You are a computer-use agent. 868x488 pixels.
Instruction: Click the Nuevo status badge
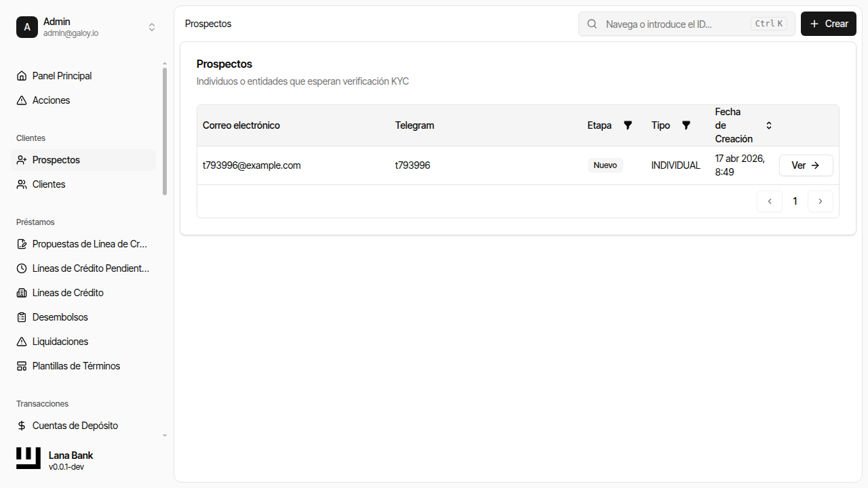coord(605,165)
